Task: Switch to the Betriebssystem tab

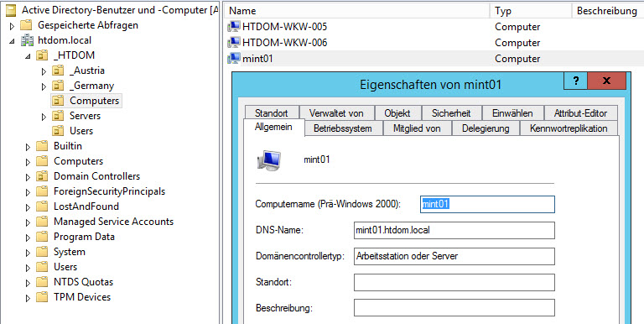Action: 343,128
